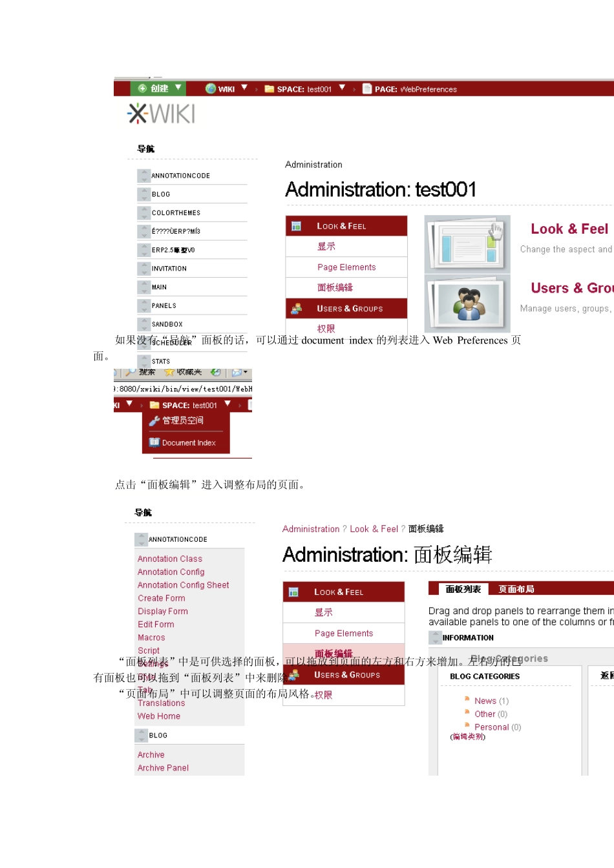614x868 pixels.
Task: Collapse ANNOTATIONCODE above the Annotation Class link
Action: (x=141, y=539)
